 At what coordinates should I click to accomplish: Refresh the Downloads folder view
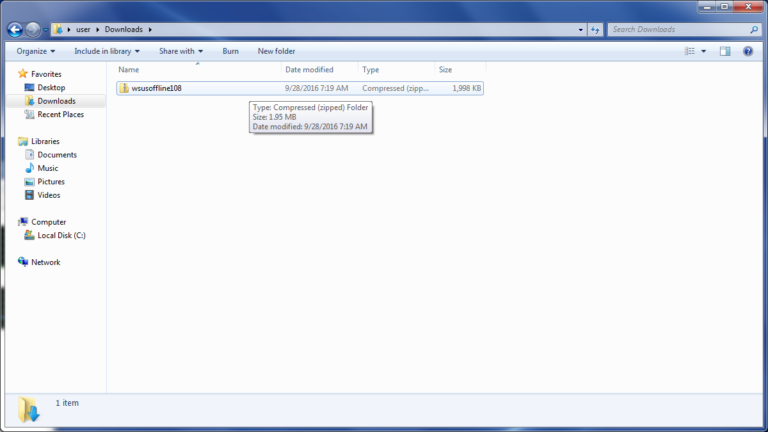[x=595, y=30]
